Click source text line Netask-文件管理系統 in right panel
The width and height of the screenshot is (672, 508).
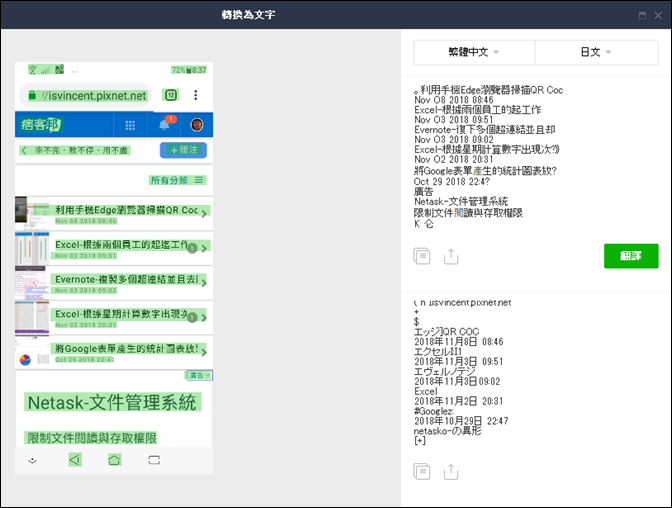coord(461,201)
